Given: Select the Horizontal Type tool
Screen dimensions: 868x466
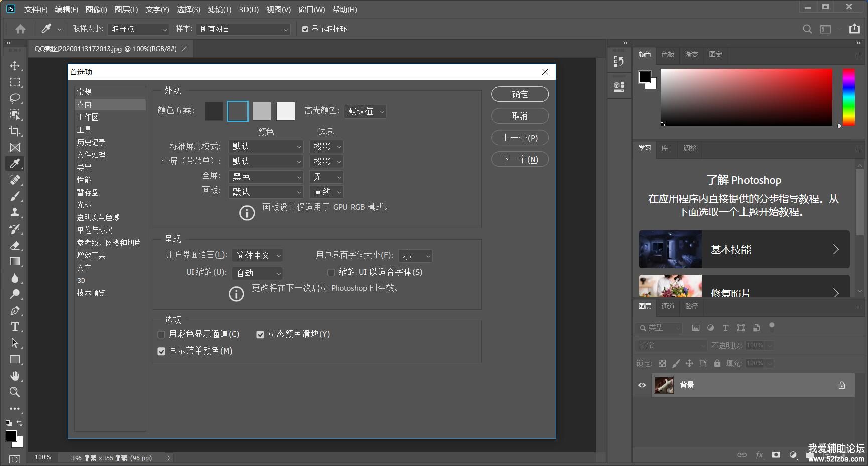Looking at the screenshot, I should click(x=15, y=327).
